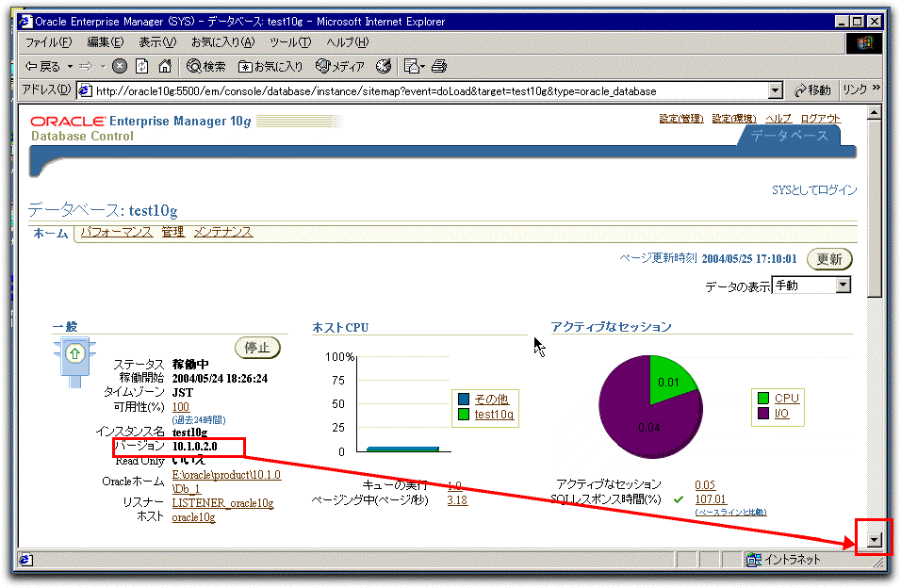The height and width of the screenshot is (588, 901).
Task: Open the お気に入り favorites toolbar button
Action: [270, 67]
